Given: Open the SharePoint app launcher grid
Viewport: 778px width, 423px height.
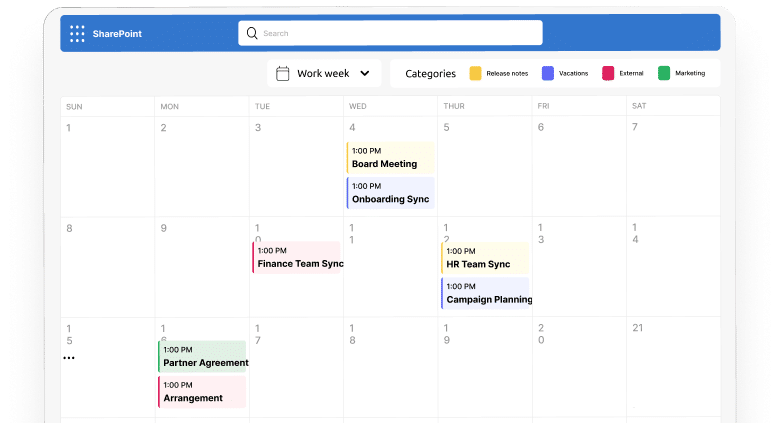Looking at the screenshot, I should [77, 34].
